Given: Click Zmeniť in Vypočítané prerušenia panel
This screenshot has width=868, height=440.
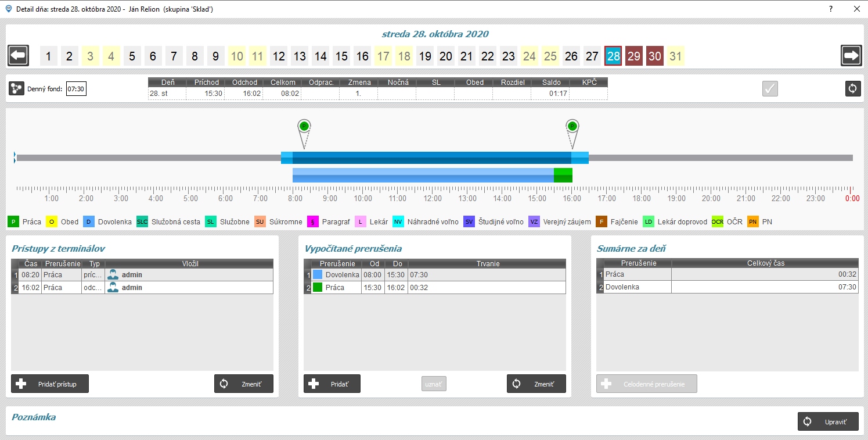Looking at the screenshot, I should click(536, 384).
